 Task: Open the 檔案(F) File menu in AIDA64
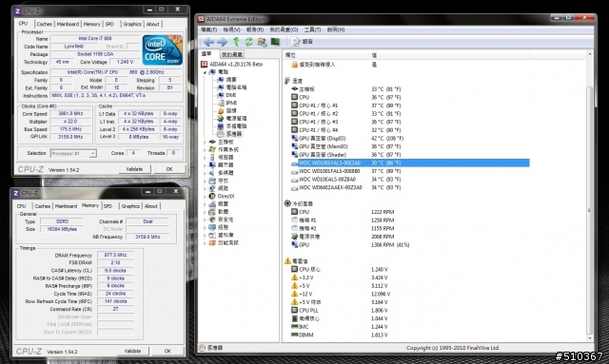click(209, 29)
